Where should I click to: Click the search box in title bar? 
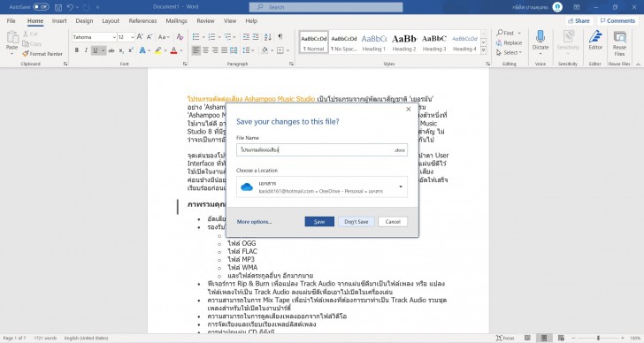[x=326, y=7]
